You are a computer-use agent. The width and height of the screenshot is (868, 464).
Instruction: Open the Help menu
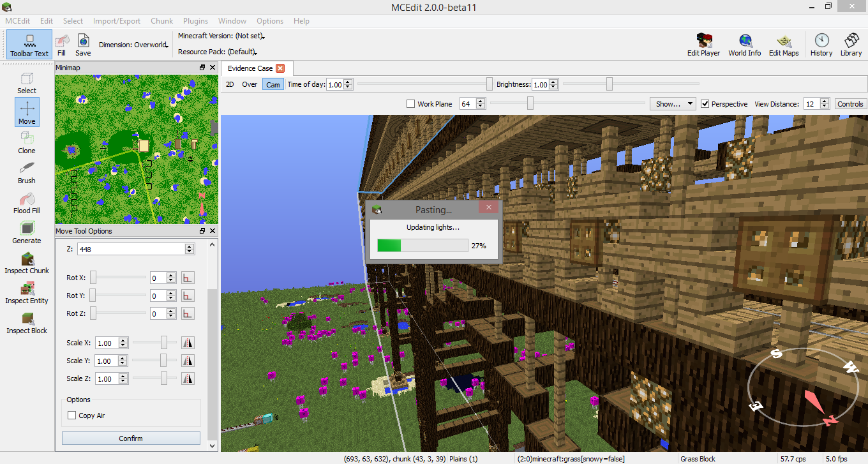tap(301, 20)
